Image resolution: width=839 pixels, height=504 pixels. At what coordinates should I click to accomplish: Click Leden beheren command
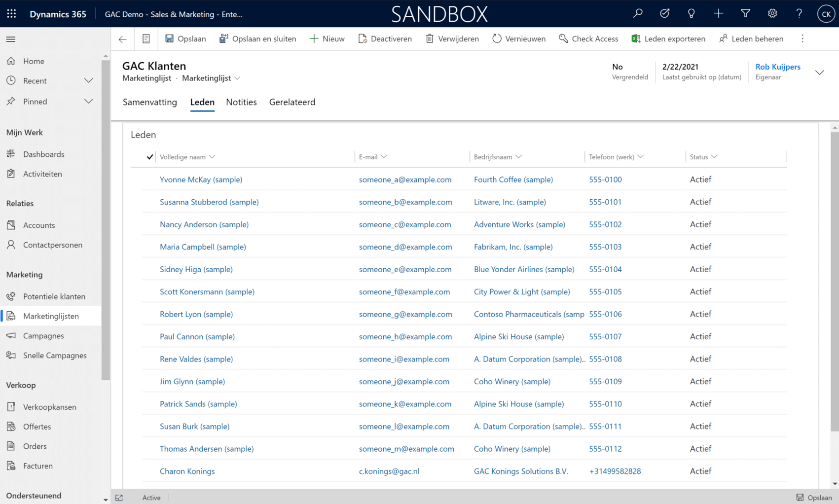pyautogui.click(x=751, y=38)
